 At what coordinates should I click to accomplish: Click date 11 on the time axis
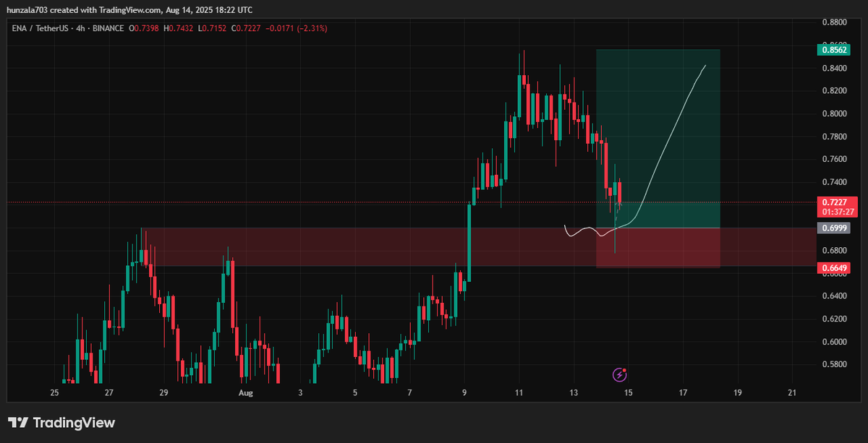pos(519,393)
